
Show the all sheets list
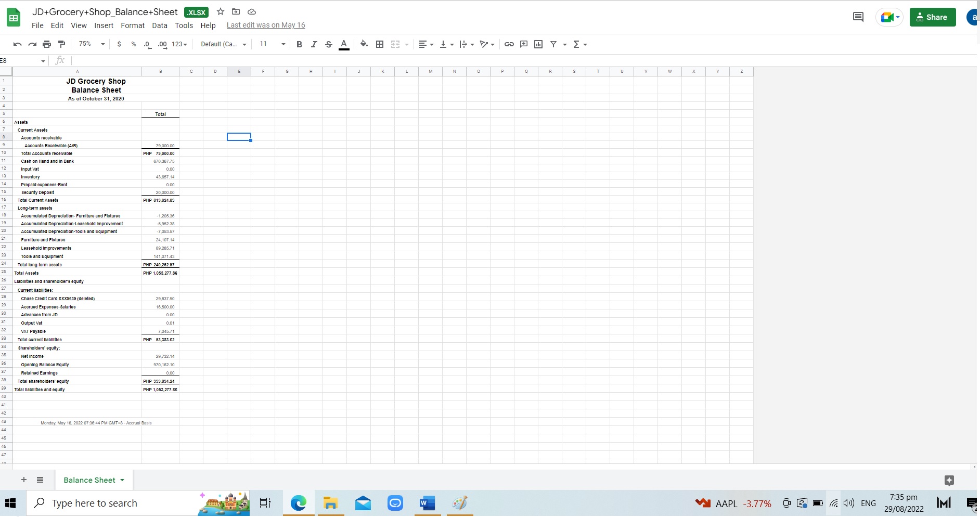click(x=40, y=480)
